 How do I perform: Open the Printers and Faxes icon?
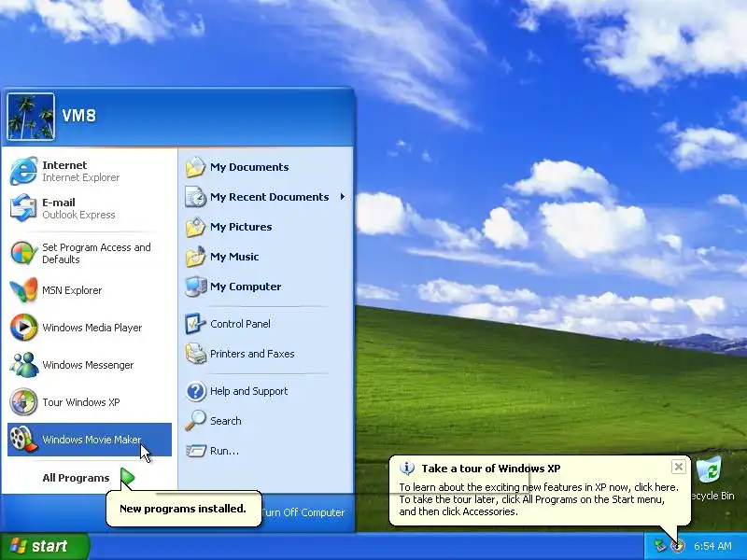[x=195, y=354]
